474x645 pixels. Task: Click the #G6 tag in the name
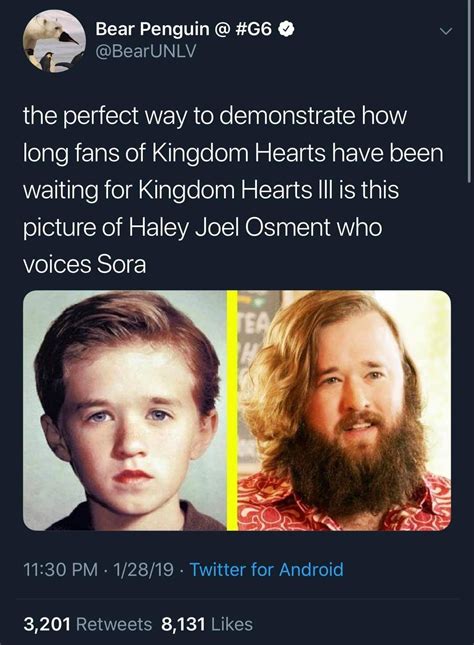coord(255,29)
